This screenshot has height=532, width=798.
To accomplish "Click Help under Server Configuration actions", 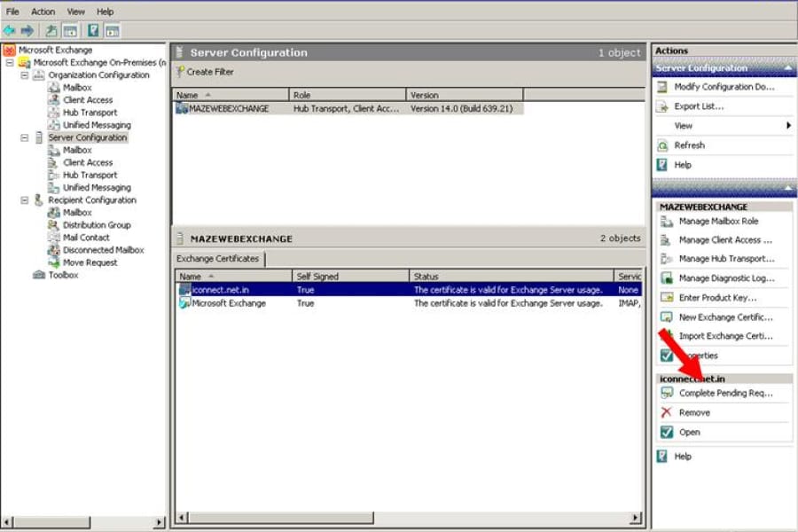I will (683, 165).
